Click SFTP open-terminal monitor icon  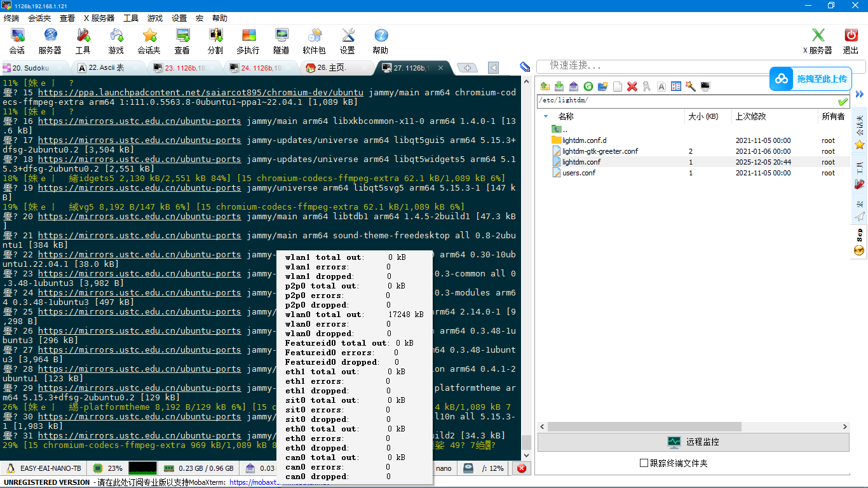(705, 86)
